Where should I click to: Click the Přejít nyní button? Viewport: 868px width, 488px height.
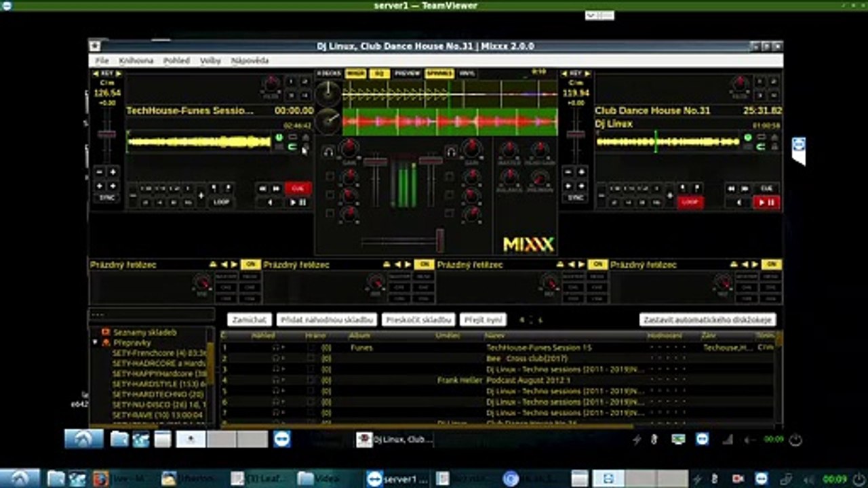483,319
